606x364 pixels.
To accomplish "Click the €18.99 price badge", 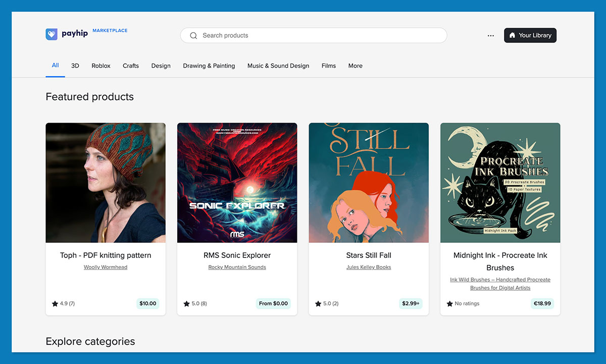I will coord(542,303).
